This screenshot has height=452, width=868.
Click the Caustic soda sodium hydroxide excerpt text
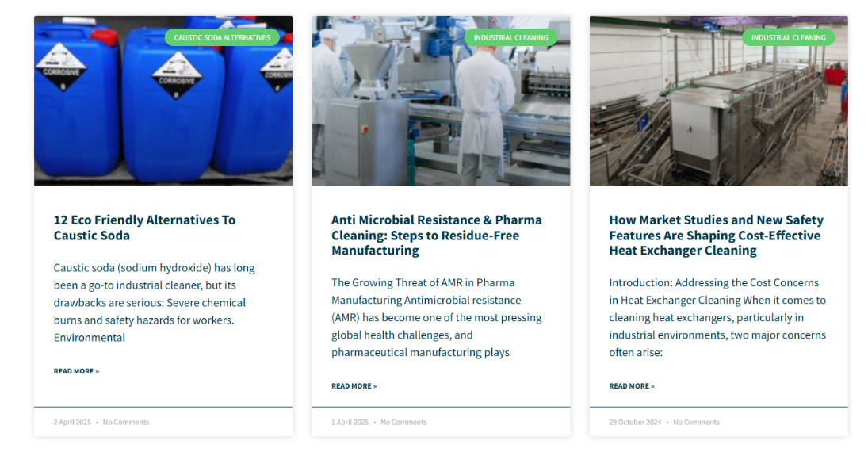click(155, 302)
